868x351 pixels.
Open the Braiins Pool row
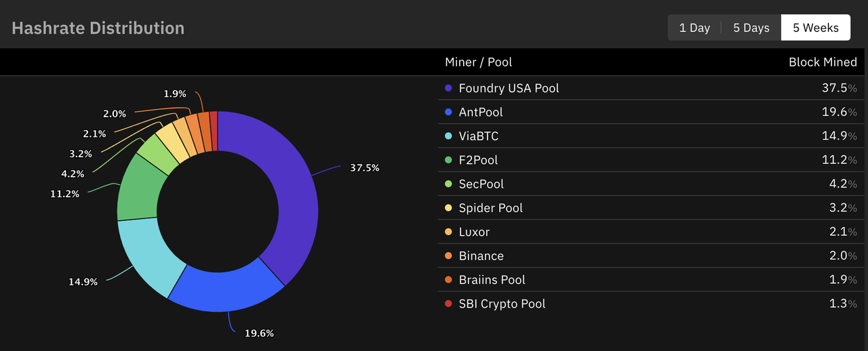pyautogui.click(x=492, y=280)
